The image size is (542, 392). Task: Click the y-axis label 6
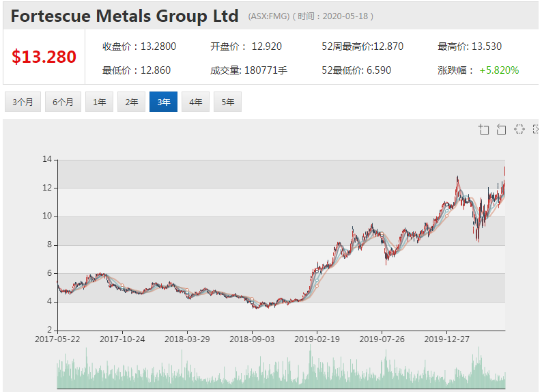tap(49, 273)
